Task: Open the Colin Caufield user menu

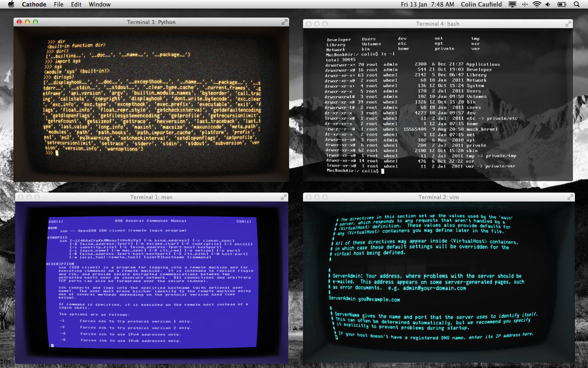Action: [x=481, y=4]
